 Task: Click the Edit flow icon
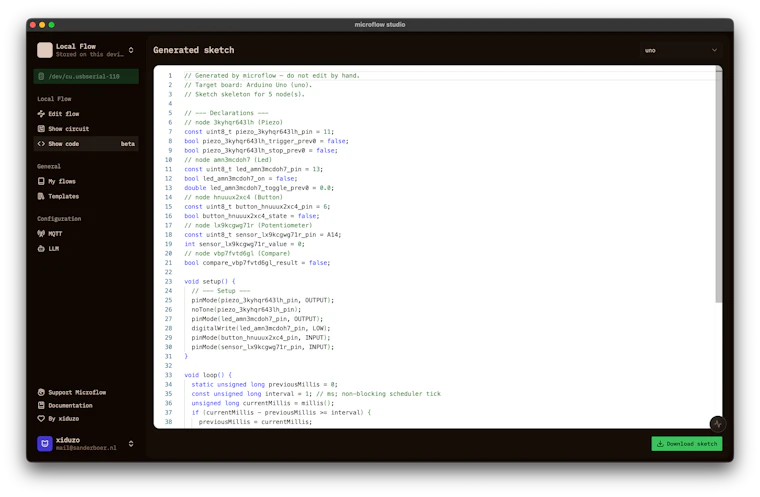pos(41,114)
